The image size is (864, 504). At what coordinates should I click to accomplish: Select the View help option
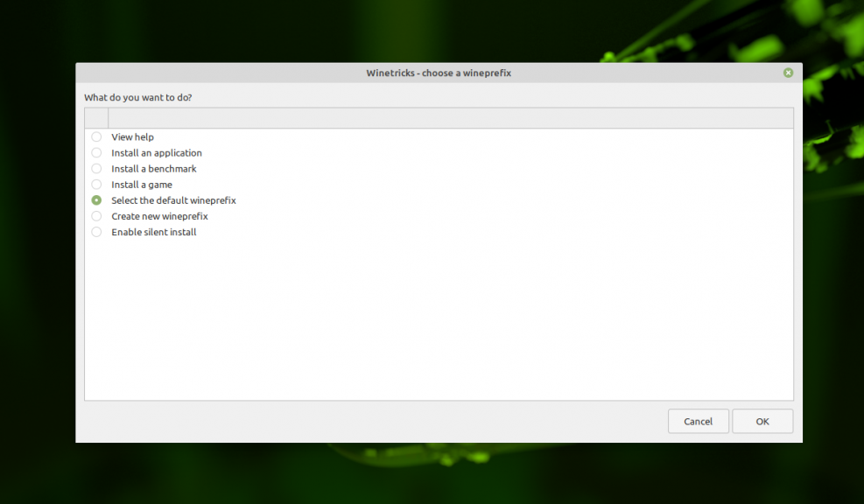(x=96, y=136)
